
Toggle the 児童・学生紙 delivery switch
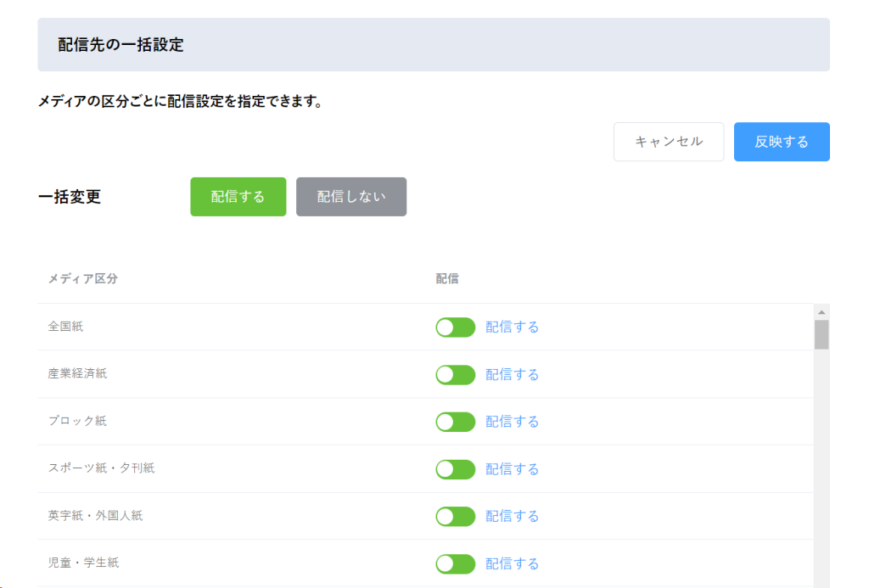click(455, 563)
